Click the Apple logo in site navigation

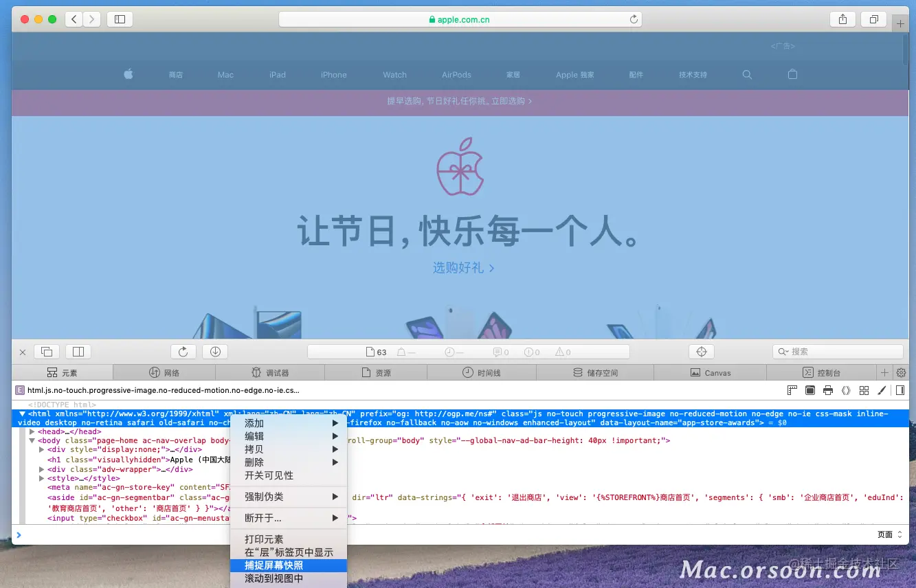[x=129, y=74]
